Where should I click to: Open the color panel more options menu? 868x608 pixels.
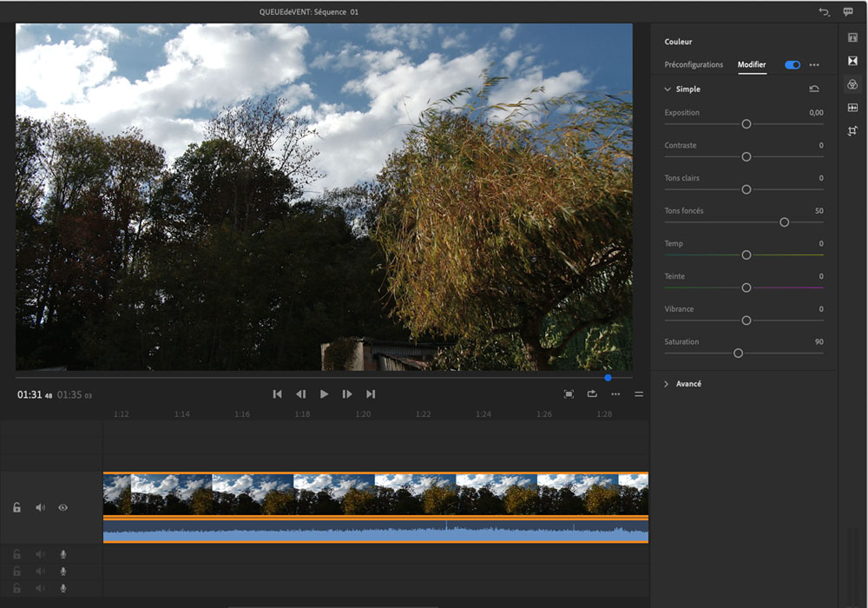tap(814, 65)
